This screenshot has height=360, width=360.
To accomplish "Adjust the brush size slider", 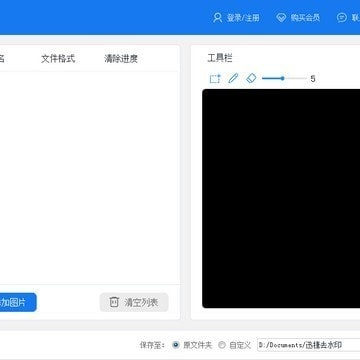I will [x=284, y=79].
